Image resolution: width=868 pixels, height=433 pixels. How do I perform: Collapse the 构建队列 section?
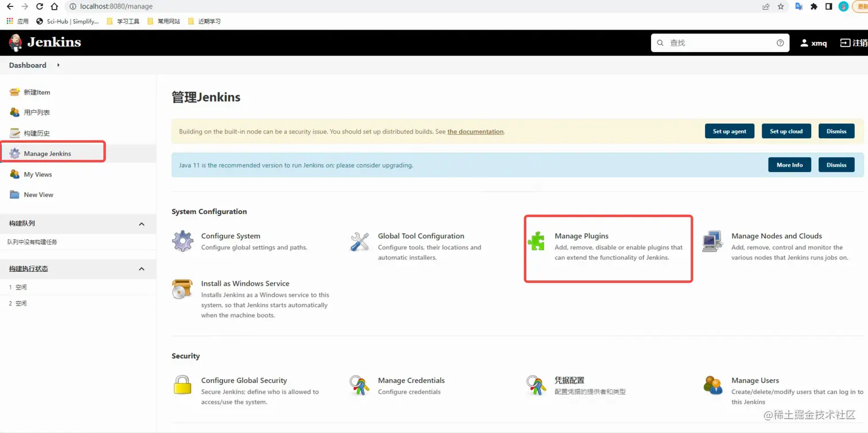142,224
